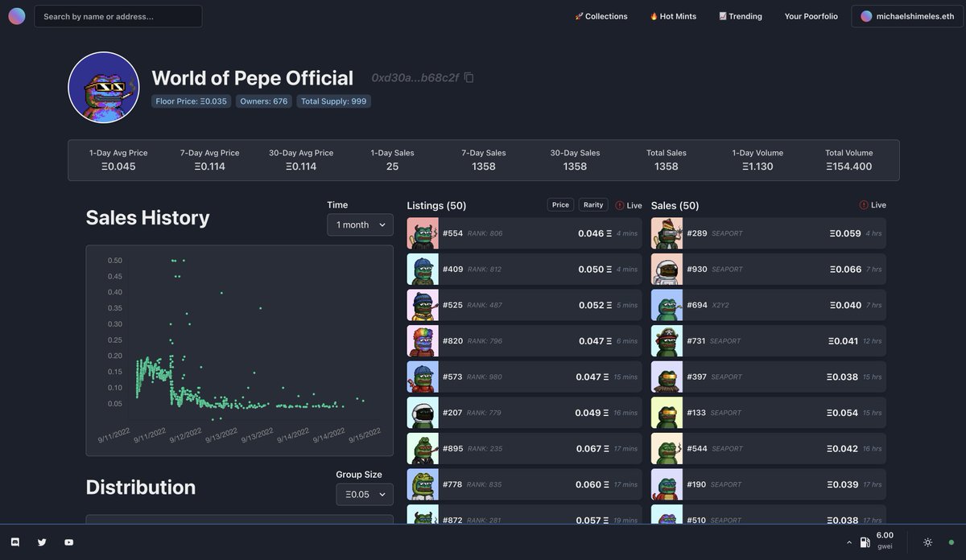Visit the Twitter icon in the footer
966x560 pixels.
(x=41, y=541)
